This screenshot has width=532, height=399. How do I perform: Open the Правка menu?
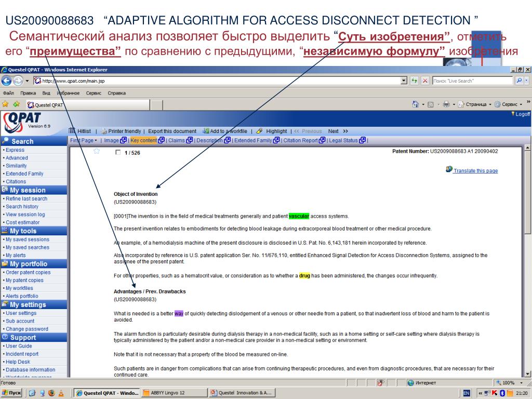tap(28, 93)
